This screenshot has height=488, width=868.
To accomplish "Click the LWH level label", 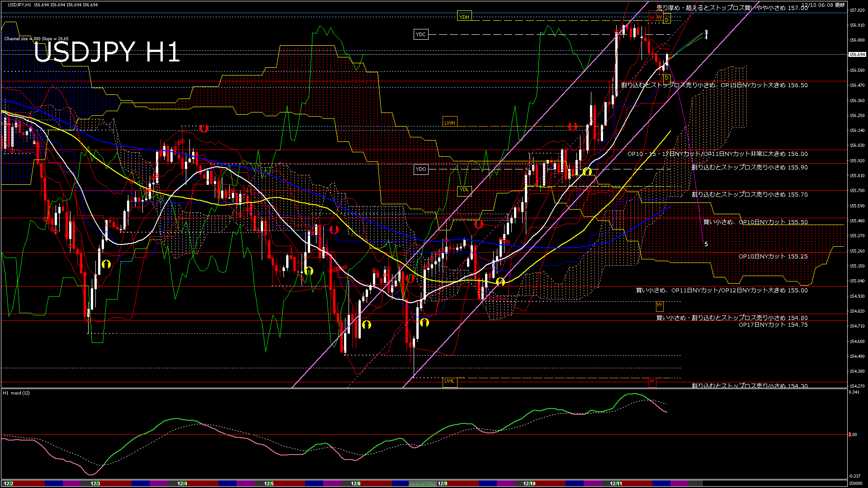I will 450,121.
